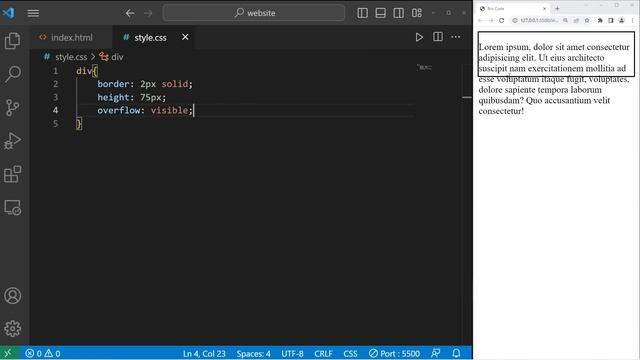Open the Manage gear menu
The width and height of the screenshot is (640, 360).
pyautogui.click(x=13, y=329)
